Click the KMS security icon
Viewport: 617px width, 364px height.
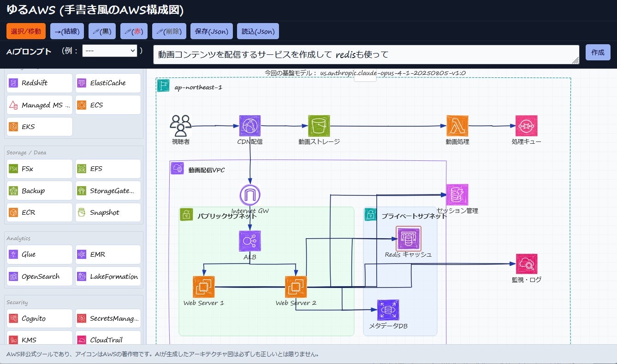tap(39, 340)
